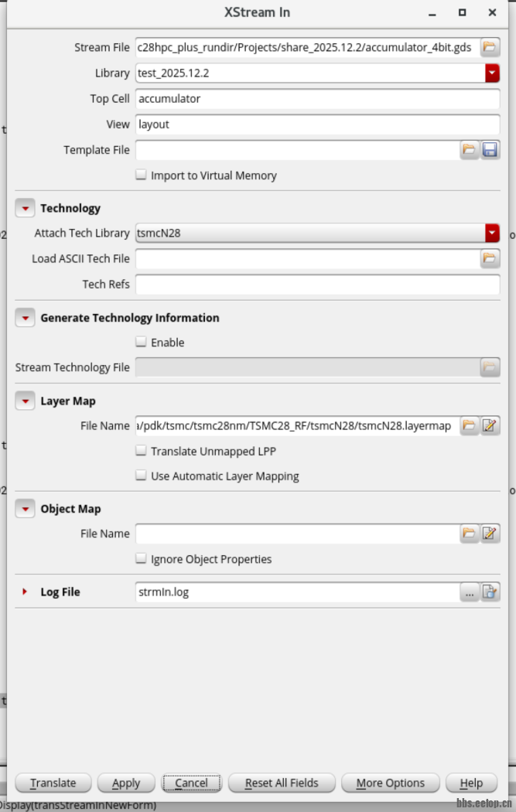Click the Translate button
This screenshot has width=516, height=812.
pyautogui.click(x=53, y=783)
